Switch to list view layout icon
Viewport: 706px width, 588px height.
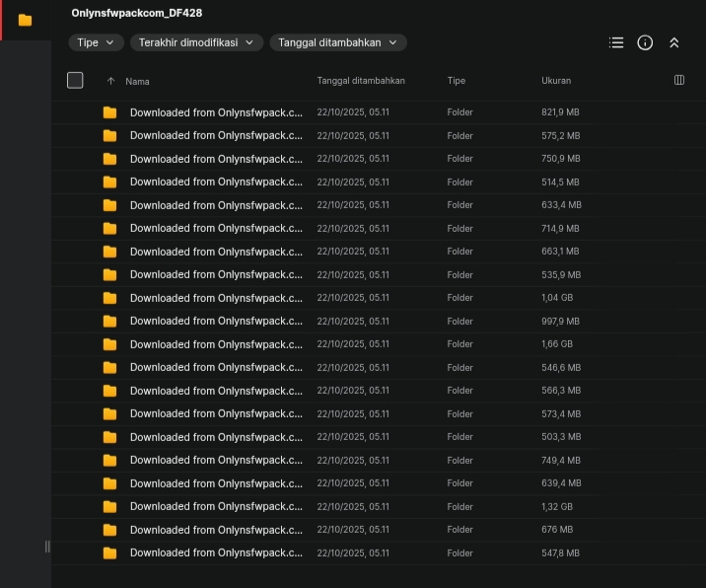616,42
